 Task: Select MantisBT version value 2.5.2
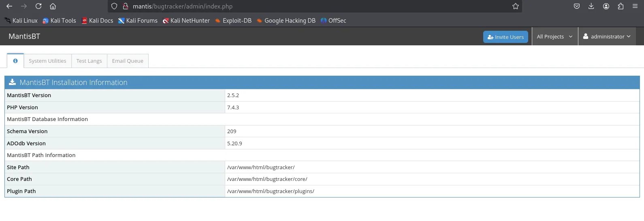tap(233, 96)
